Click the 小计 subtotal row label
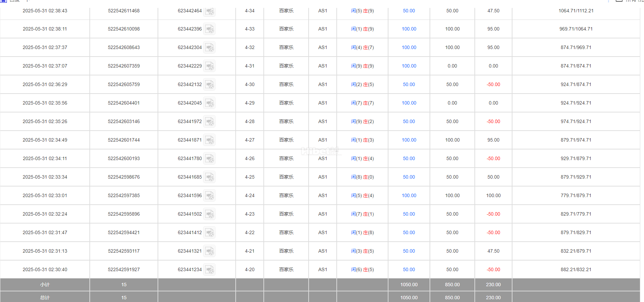 click(45, 285)
